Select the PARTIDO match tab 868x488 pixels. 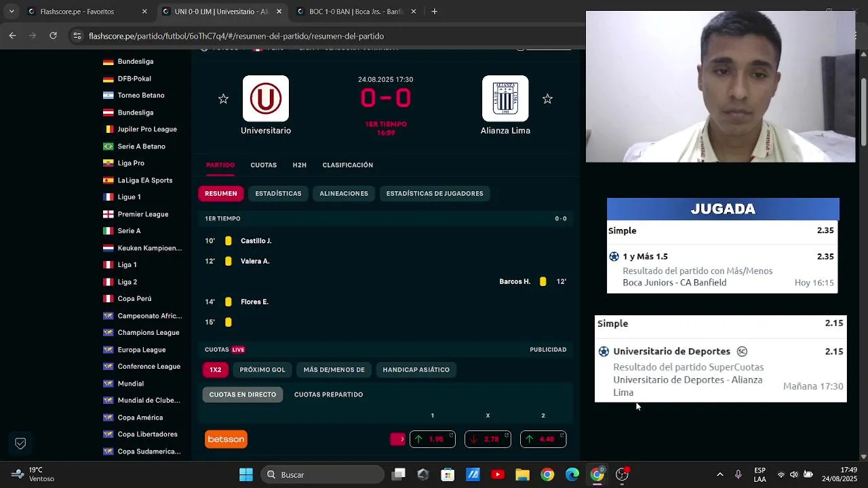(x=220, y=165)
